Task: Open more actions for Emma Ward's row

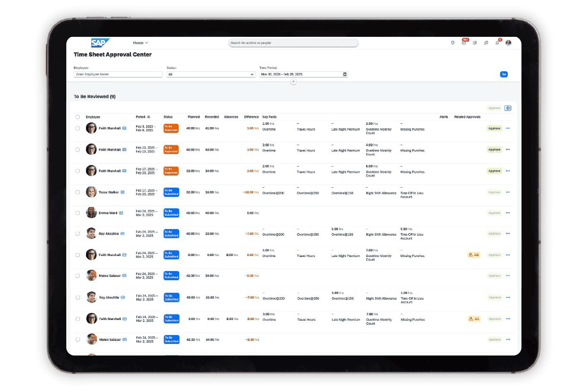Action: 508,213
